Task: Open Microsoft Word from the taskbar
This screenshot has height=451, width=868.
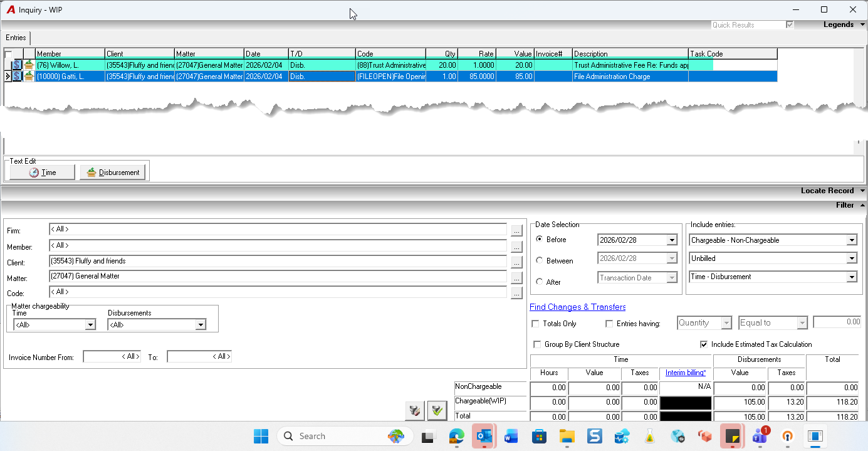Action: click(511, 436)
